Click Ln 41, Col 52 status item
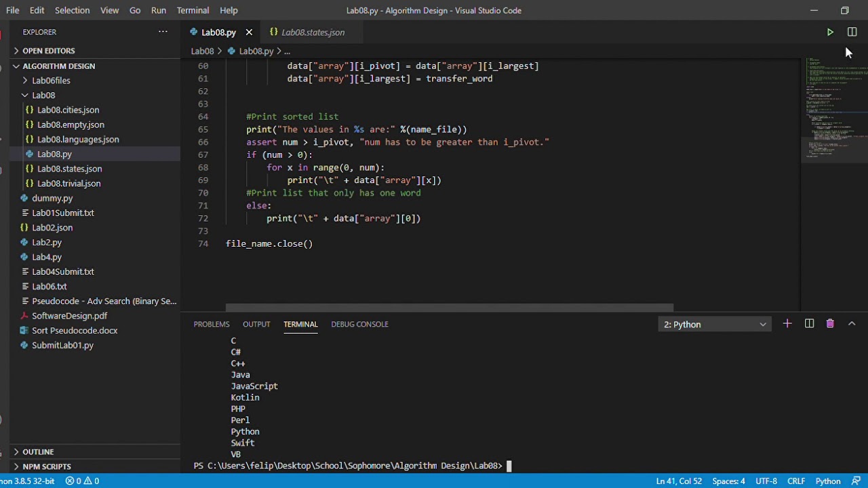The height and width of the screenshot is (488, 868). (x=679, y=481)
